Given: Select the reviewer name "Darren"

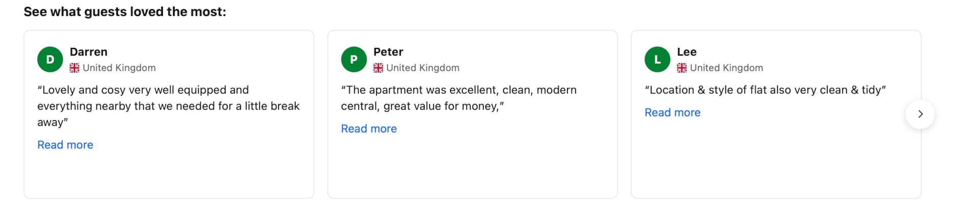Looking at the screenshot, I should click(x=89, y=52).
